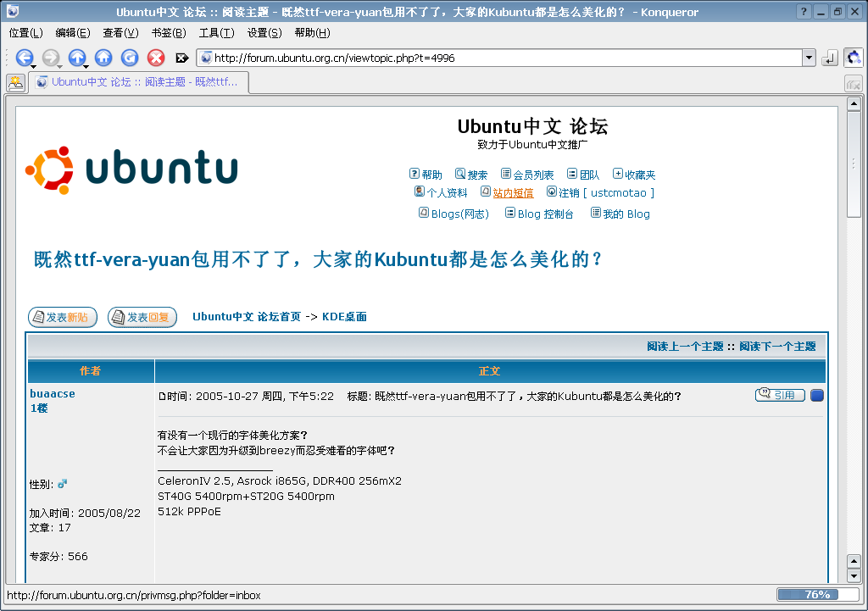Click the grayed Forward arrow button
Image resolution: width=868 pixels, height=611 pixels.
click(x=51, y=57)
